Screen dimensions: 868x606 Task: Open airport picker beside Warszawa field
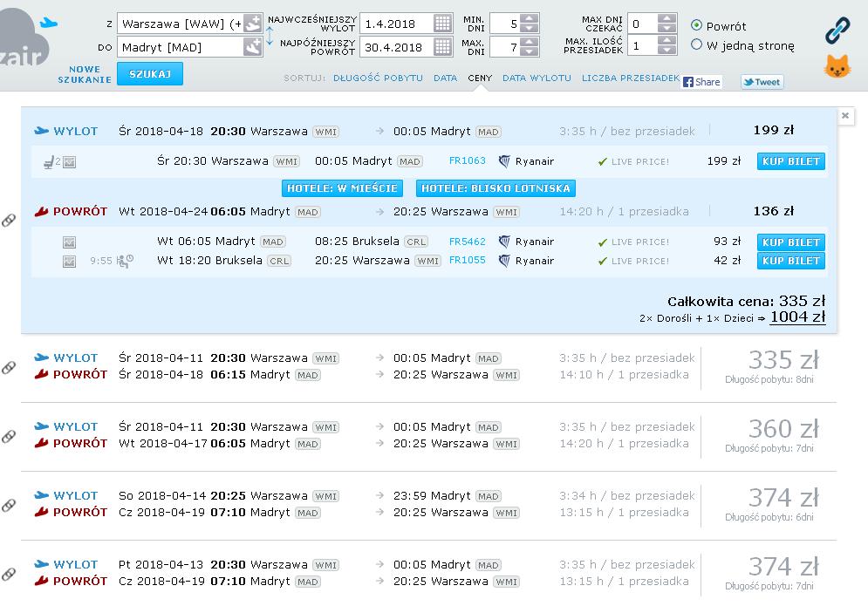pos(252,24)
